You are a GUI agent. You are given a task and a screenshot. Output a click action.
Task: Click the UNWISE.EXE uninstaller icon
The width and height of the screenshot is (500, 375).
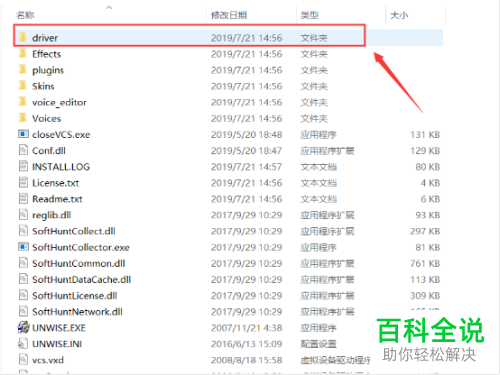[x=23, y=327]
